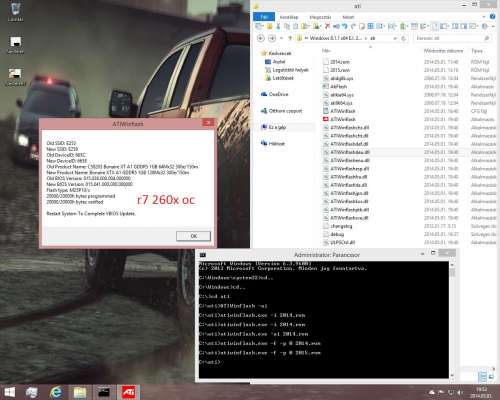Refresh the ati folder view

click(403, 38)
